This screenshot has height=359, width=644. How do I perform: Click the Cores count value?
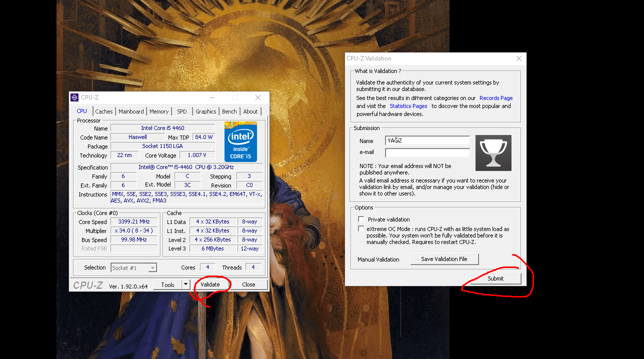[x=207, y=267]
